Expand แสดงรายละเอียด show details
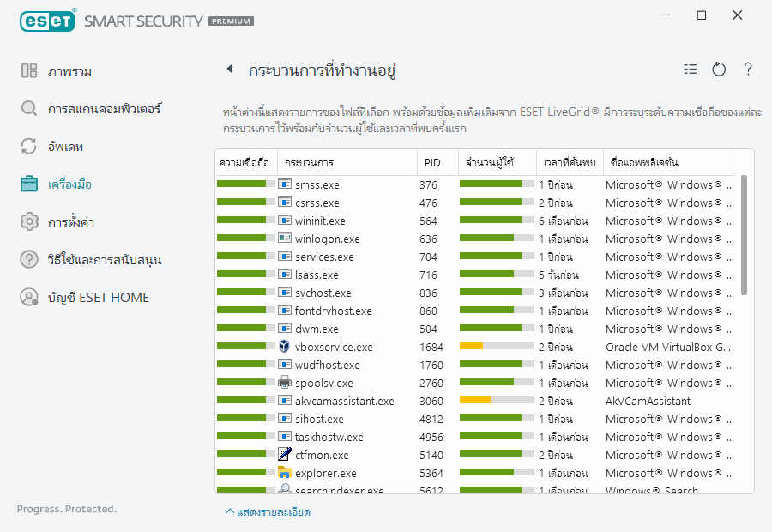The width and height of the screenshot is (772, 532). (x=268, y=512)
